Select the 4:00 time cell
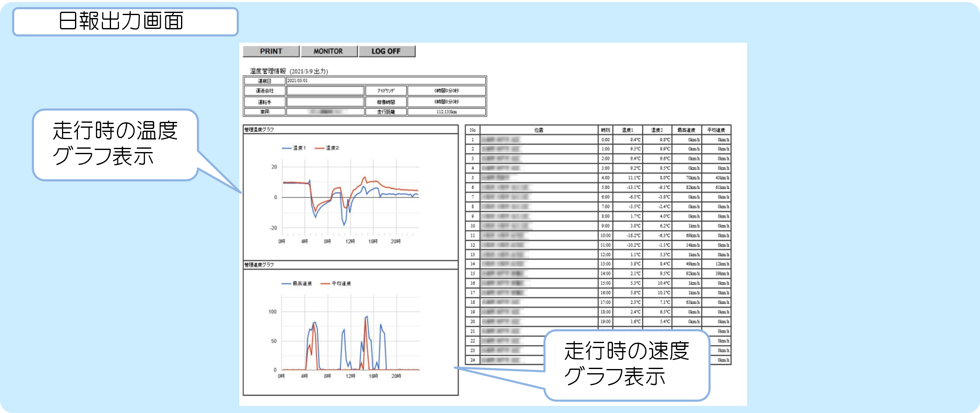Viewport: 980px width, 413px height. [605, 178]
